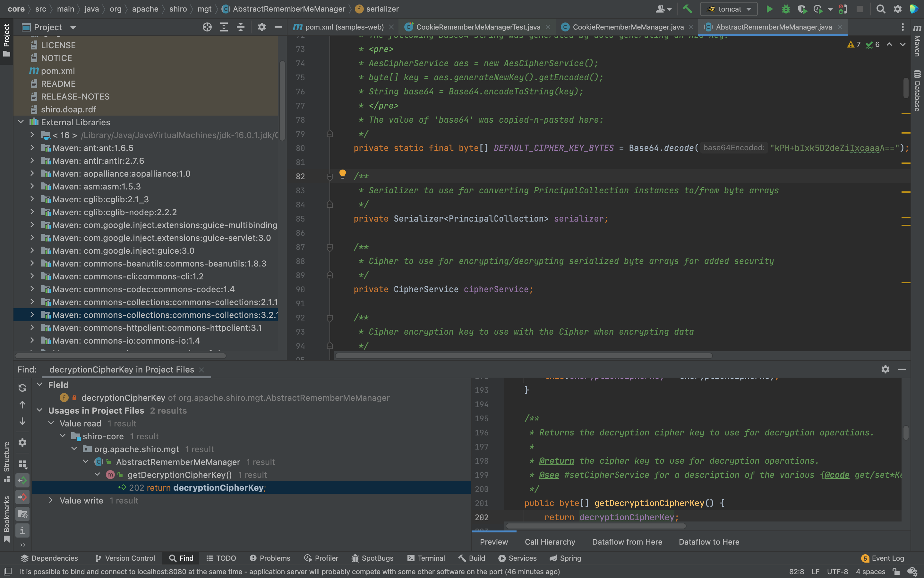Viewport: 924px width, 578px height.
Task: Expand the Maven: ant:ant:1.6.5 library
Action: click(32, 148)
